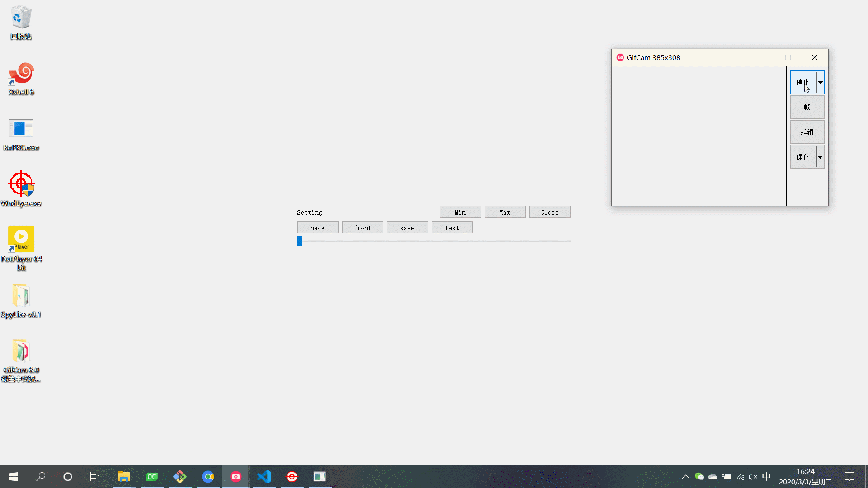The height and width of the screenshot is (488, 868).
Task: Open the SpyLite v3.1 folder icon
Action: [21, 296]
